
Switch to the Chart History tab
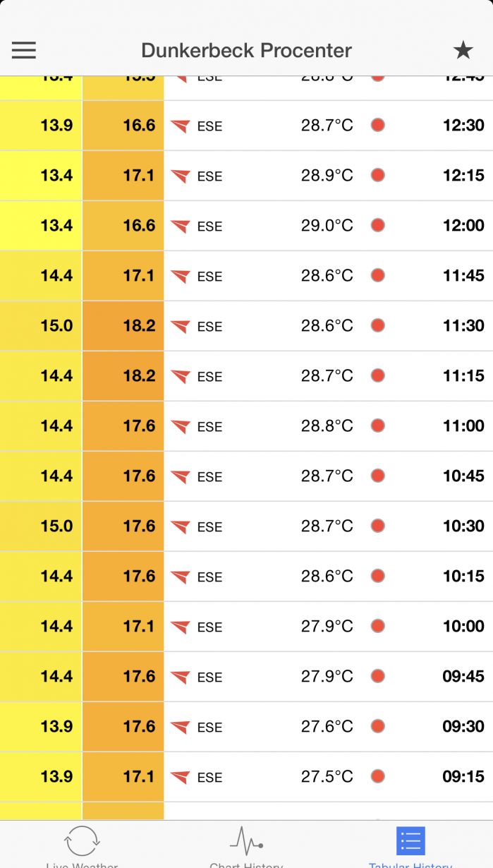(x=246, y=845)
